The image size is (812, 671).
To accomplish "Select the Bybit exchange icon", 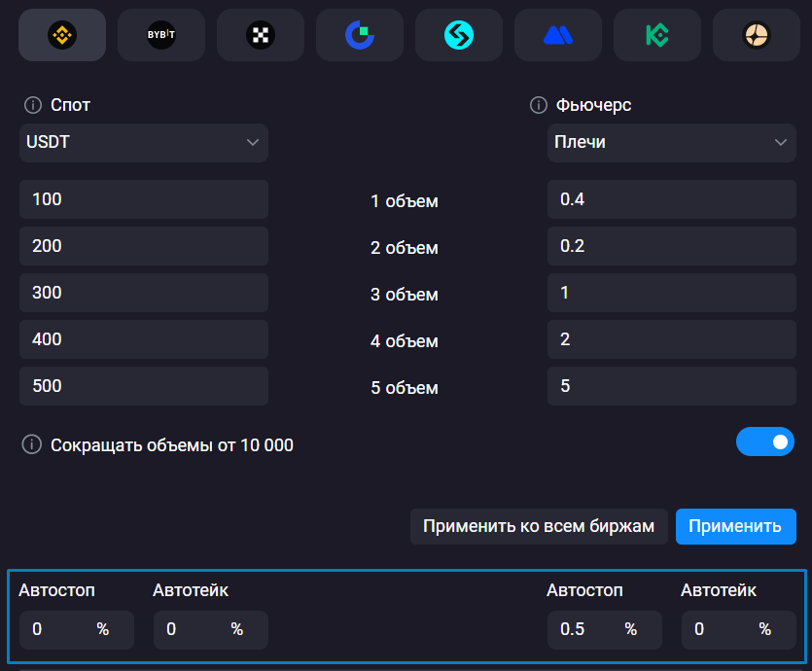I will pos(161,35).
